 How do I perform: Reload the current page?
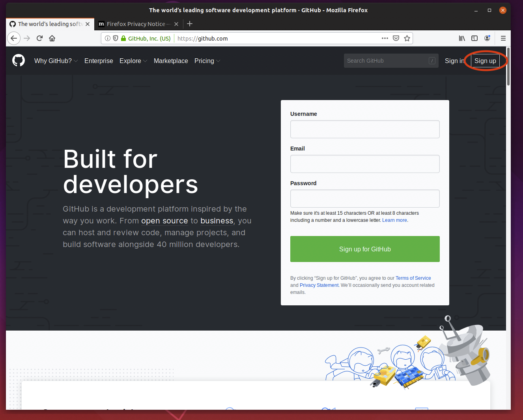pyautogui.click(x=39, y=38)
